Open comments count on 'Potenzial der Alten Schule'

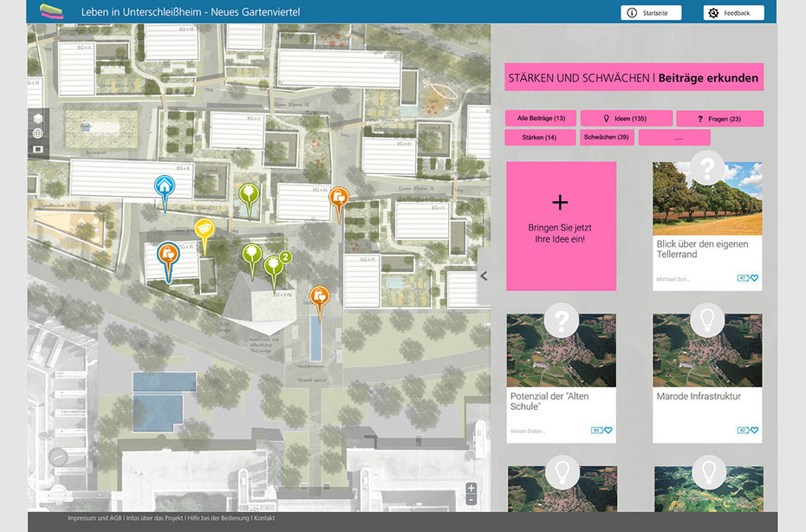[597, 431]
